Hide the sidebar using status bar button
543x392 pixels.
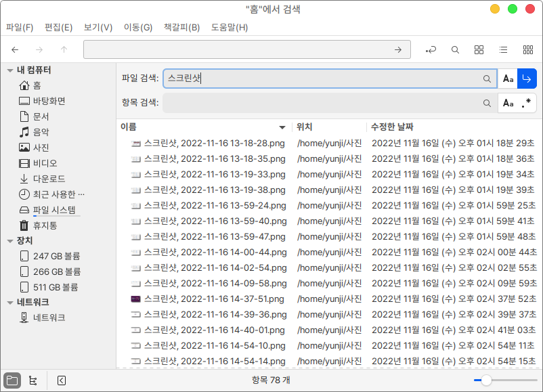click(x=62, y=380)
